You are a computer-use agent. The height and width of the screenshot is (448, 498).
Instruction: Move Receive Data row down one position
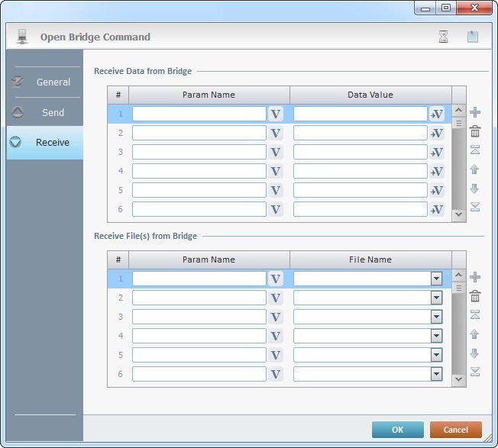tap(475, 189)
